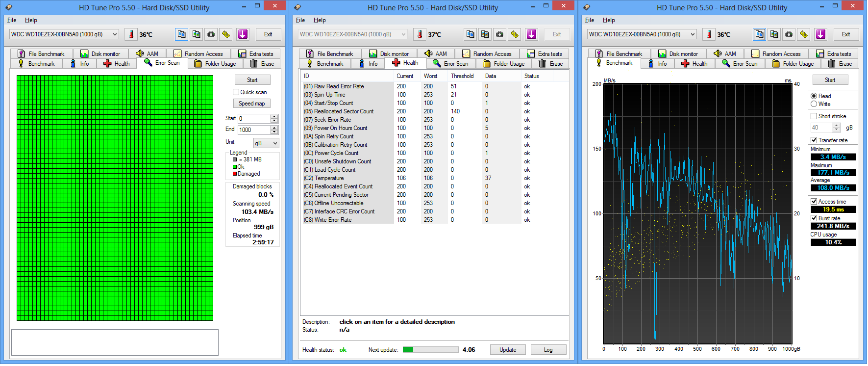Open options icon in left window toolbar
Image resolution: width=868 pixels, height=366 pixels.
pyautogui.click(x=226, y=34)
